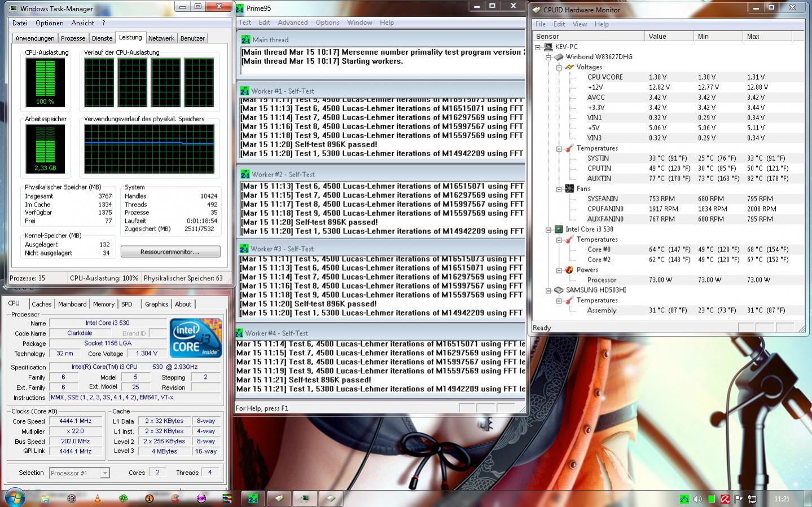Collapse the Winbond W83627DHG node
812x507 pixels.
tap(548, 57)
